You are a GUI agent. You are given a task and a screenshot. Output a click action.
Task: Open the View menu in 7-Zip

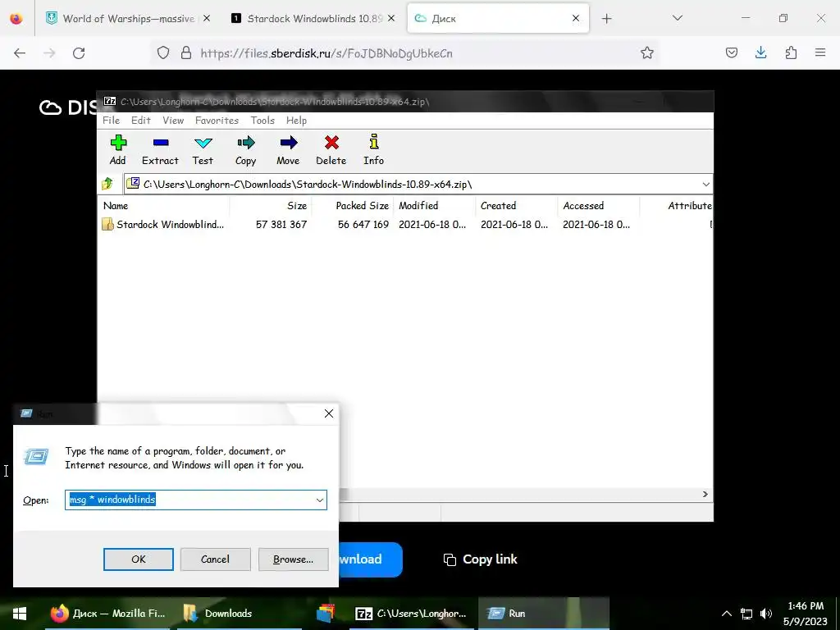coord(173,121)
